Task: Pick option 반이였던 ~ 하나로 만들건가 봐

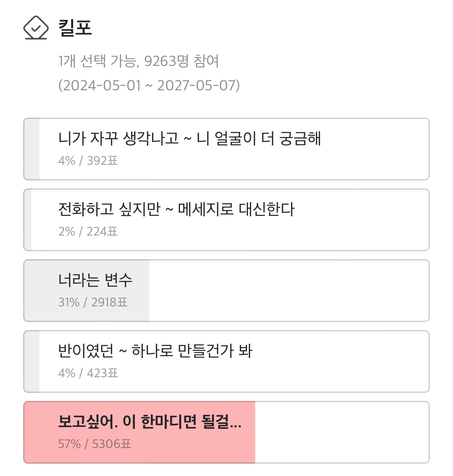Action: [226, 361]
